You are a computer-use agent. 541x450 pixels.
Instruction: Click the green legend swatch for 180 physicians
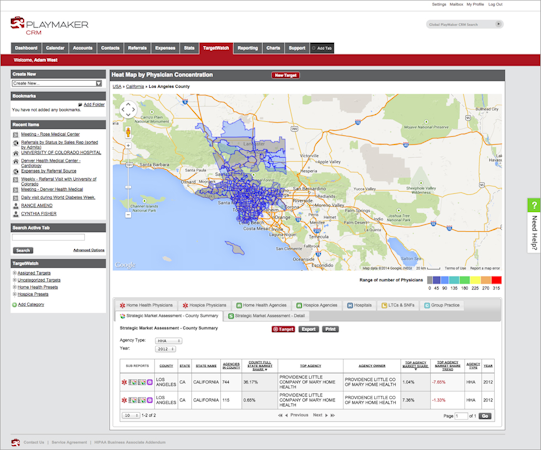click(x=464, y=280)
